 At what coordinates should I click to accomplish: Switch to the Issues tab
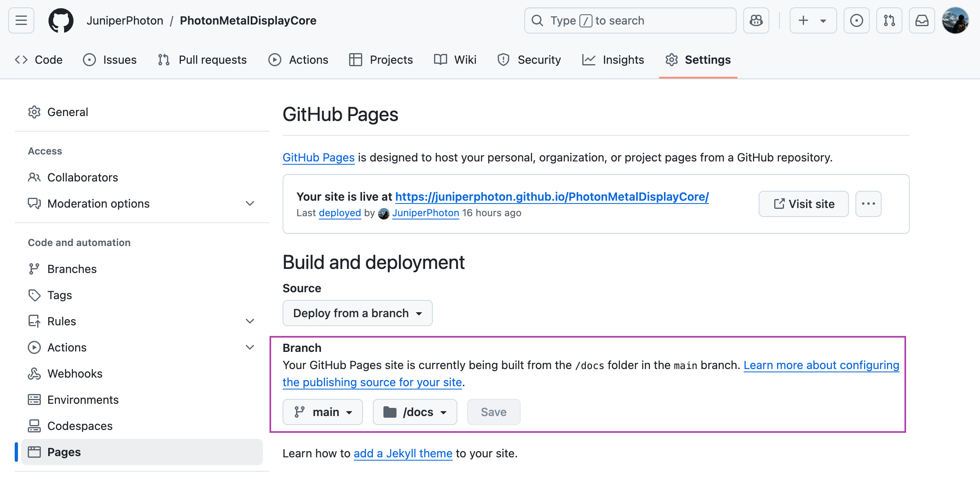(110, 60)
